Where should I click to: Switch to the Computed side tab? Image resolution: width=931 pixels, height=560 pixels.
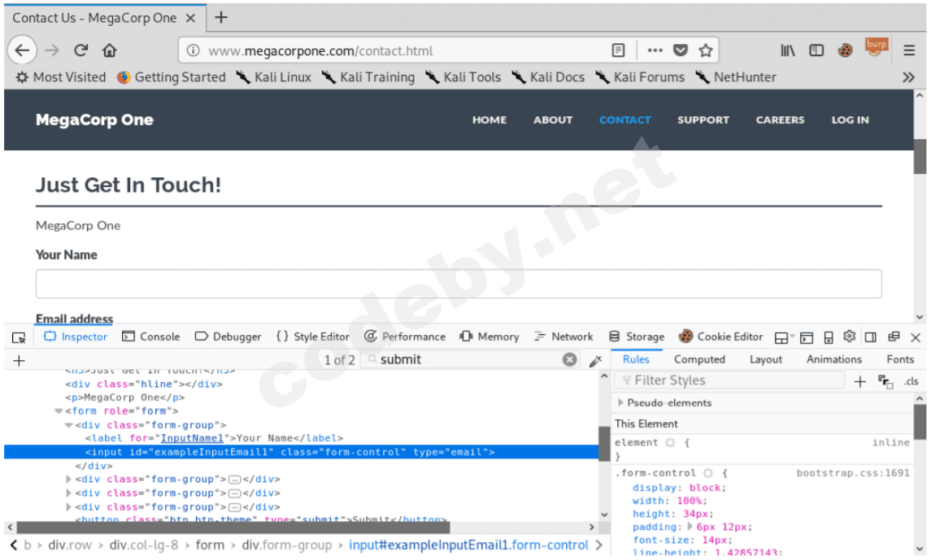[699, 359]
